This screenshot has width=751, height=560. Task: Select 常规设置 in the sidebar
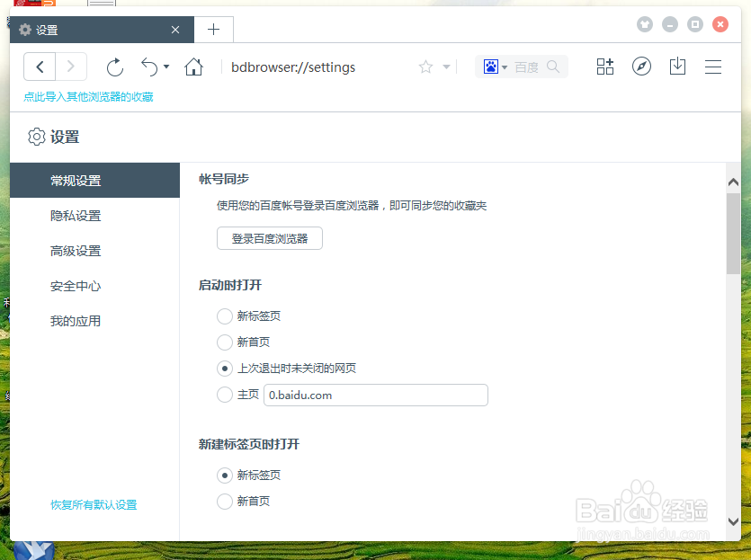[94, 181]
